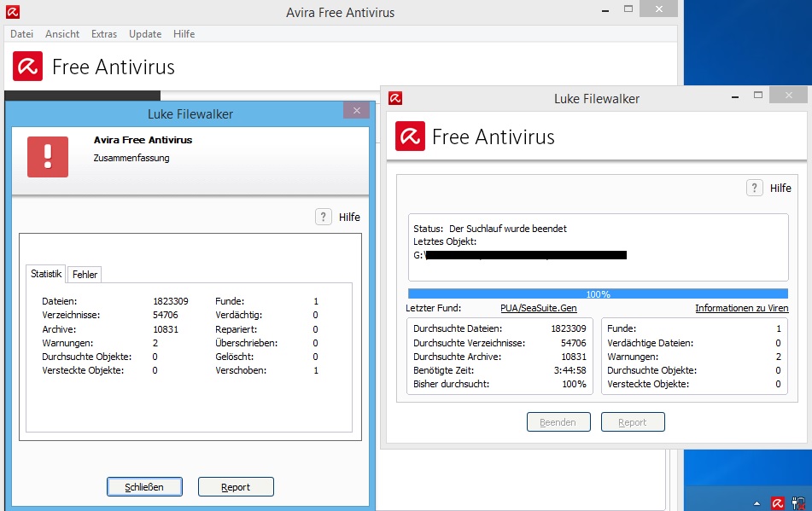Image resolution: width=812 pixels, height=511 pixels.
Task: Click the Avira title bar icon of main window
Action: 13,12
